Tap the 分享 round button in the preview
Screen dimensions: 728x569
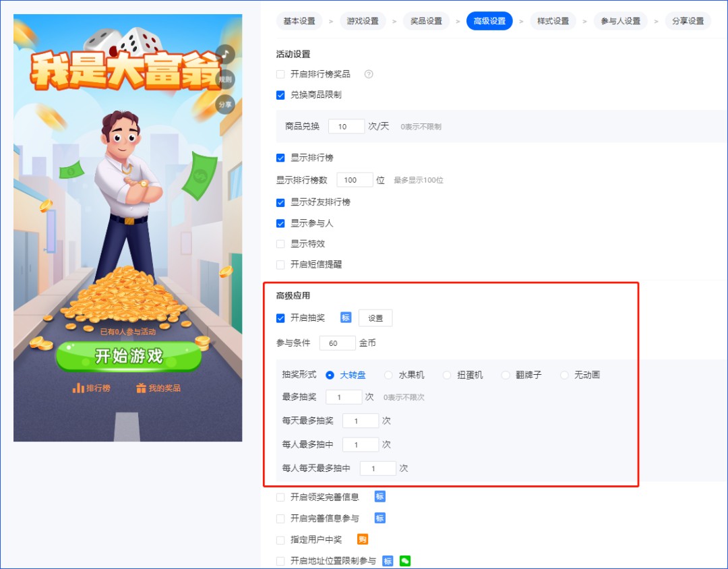pyautogui.click(x=226, y=104)
